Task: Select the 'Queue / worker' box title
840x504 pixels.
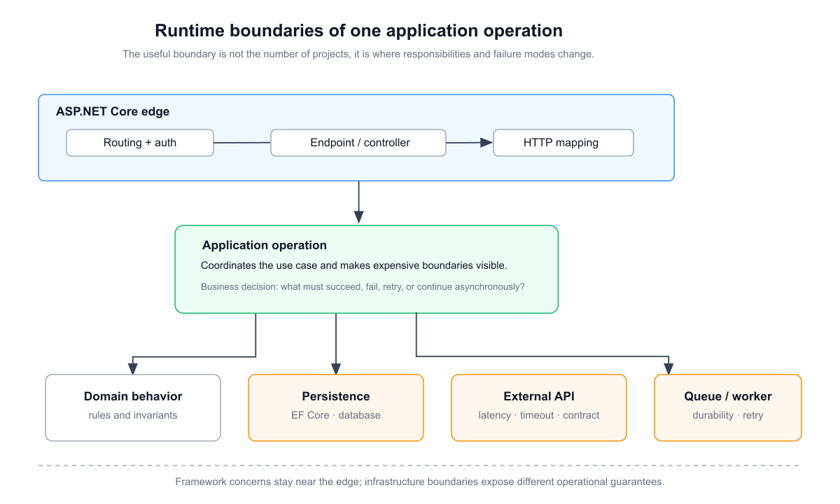Action: click(x=728, y=397)
